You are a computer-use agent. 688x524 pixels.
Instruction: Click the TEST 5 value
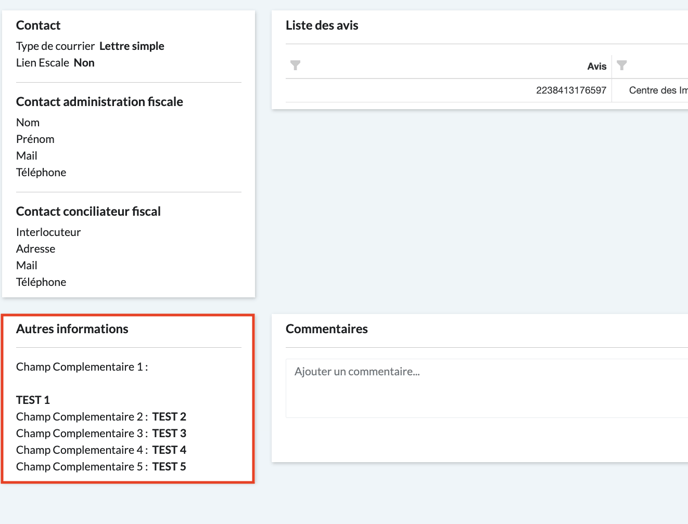coord(169,467)
